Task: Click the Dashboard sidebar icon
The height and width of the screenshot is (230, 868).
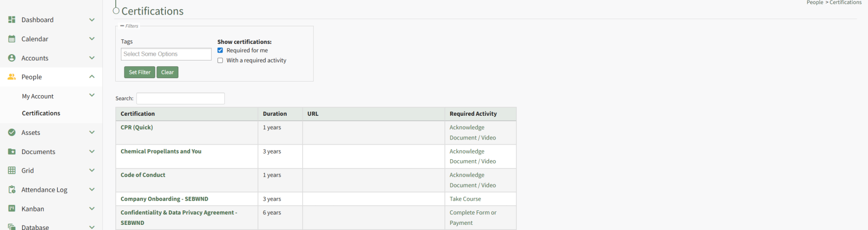Action: pyautogui.click(x=12, y=20)
